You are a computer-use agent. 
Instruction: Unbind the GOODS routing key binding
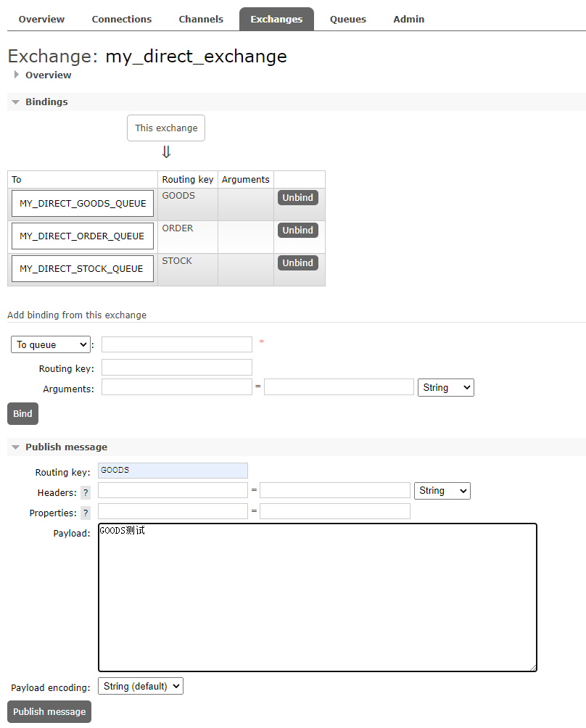point(297,197)
